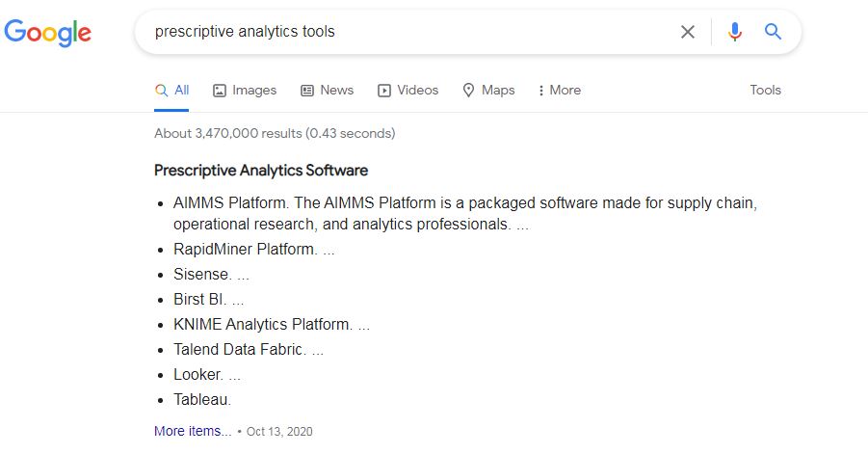Click the blue magnifying glass search button
The width and height of the screenshot is (868, 454).
pos(773,32)
